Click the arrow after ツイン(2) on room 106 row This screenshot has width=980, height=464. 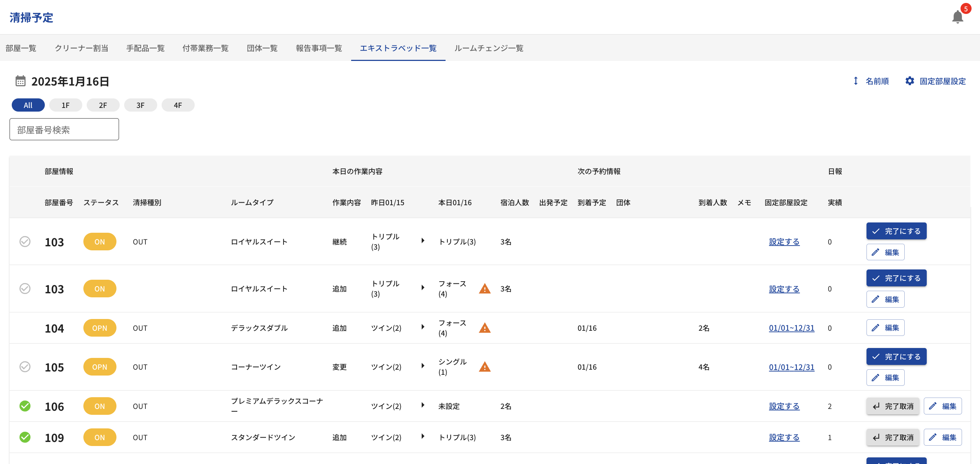click(x=423, y=405)
